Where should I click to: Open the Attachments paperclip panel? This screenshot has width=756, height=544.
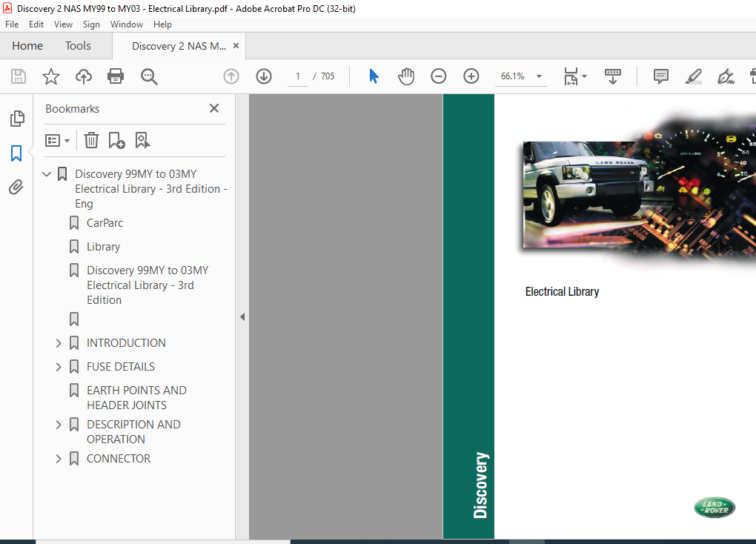coord(16,187)
